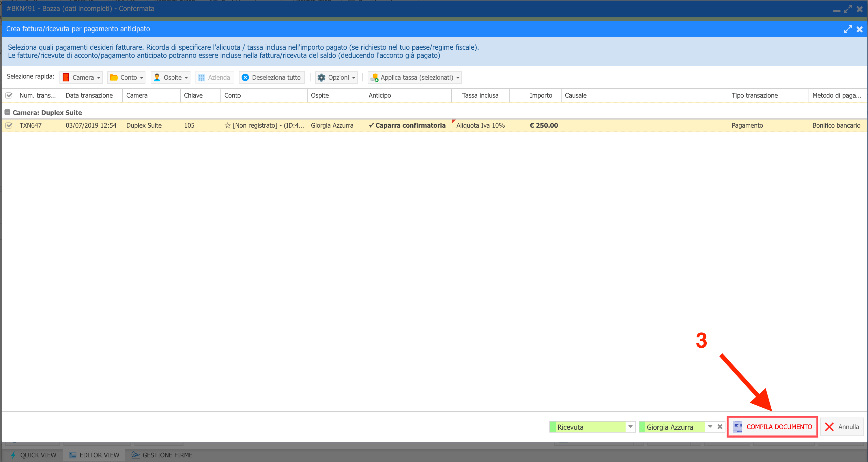This screenshot has width=868, height=462.
Task: Toggle checkbox for transaction TXN647
Action: [9, 125]
